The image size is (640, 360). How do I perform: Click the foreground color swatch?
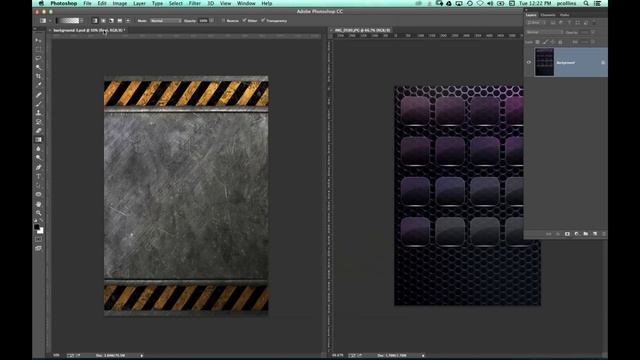click(37, 227)
